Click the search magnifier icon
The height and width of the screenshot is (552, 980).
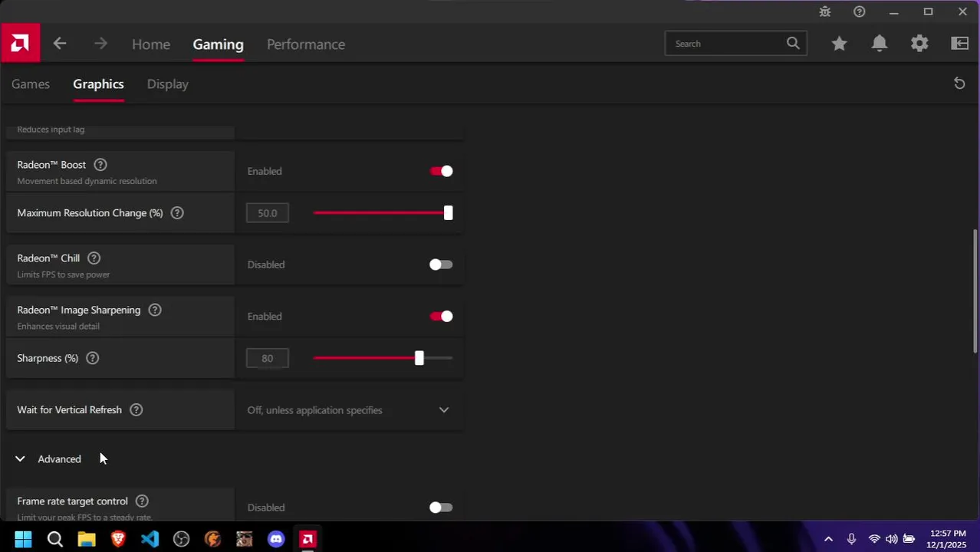click(x=793, y=44)
